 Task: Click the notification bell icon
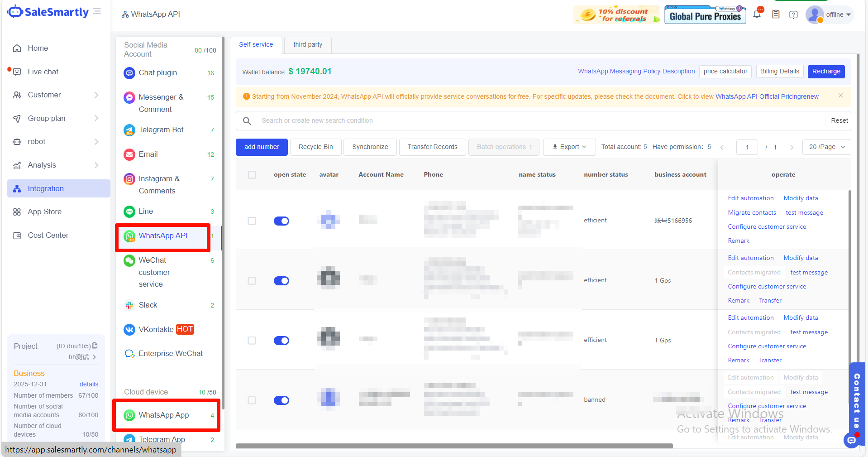click(x=757, y=14)
